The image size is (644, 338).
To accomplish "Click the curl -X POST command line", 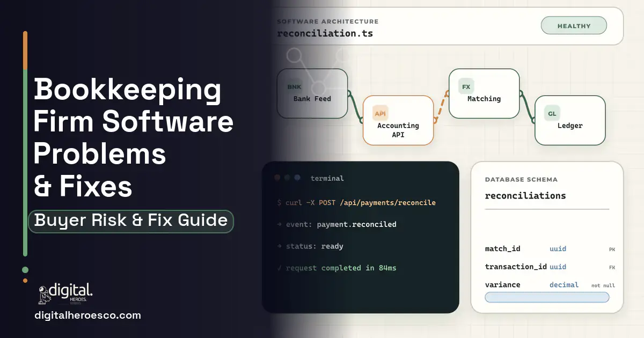I will pos(356,203).
